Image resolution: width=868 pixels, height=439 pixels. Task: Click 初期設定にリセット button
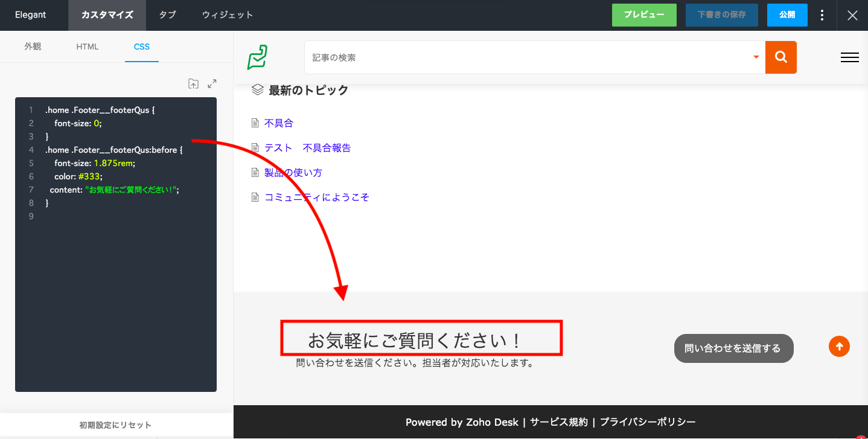[115, 425]
